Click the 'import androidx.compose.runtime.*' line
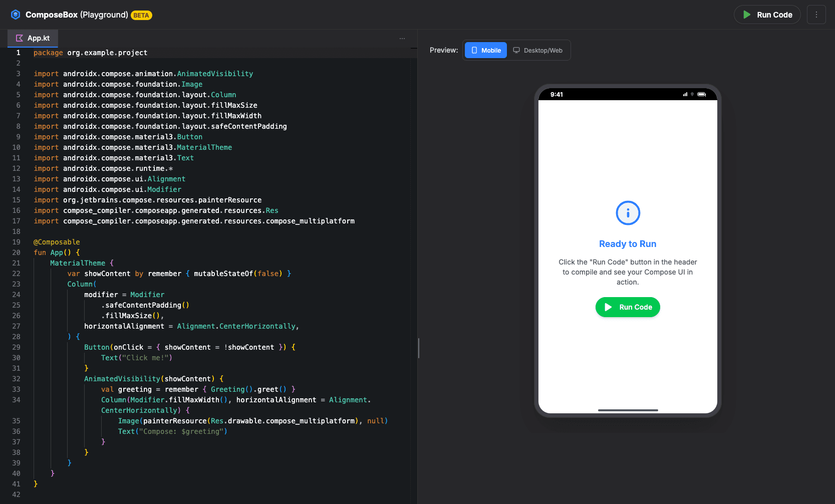This screenshot has width=835, height=504. [103, 168]
